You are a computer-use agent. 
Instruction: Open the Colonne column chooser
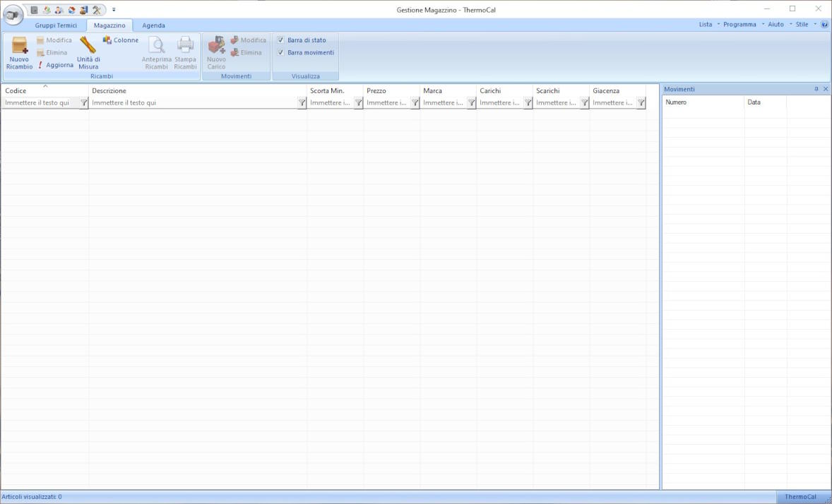point(121,40)
